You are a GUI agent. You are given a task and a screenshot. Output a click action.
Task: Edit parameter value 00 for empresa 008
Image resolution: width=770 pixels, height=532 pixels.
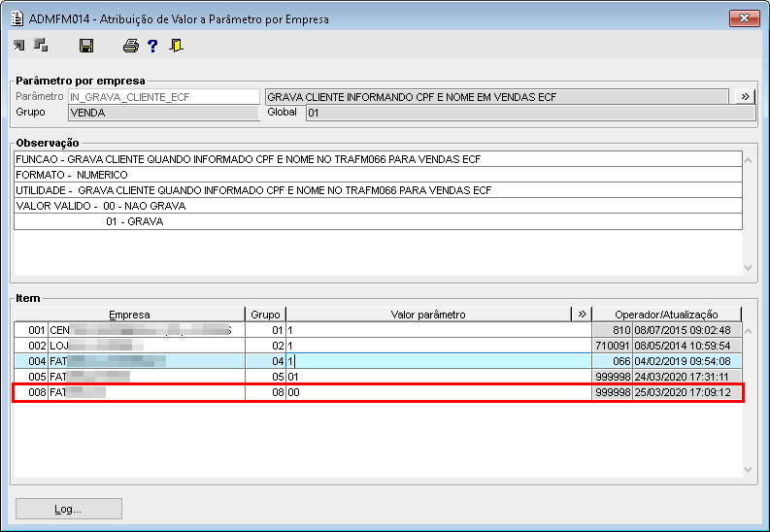[x=439, y=392]
